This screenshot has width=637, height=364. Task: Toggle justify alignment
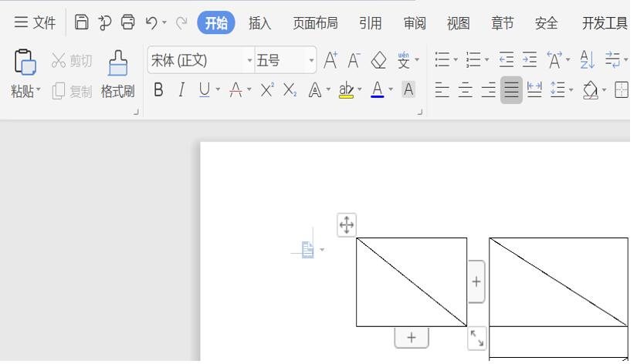tap(511, 90)
